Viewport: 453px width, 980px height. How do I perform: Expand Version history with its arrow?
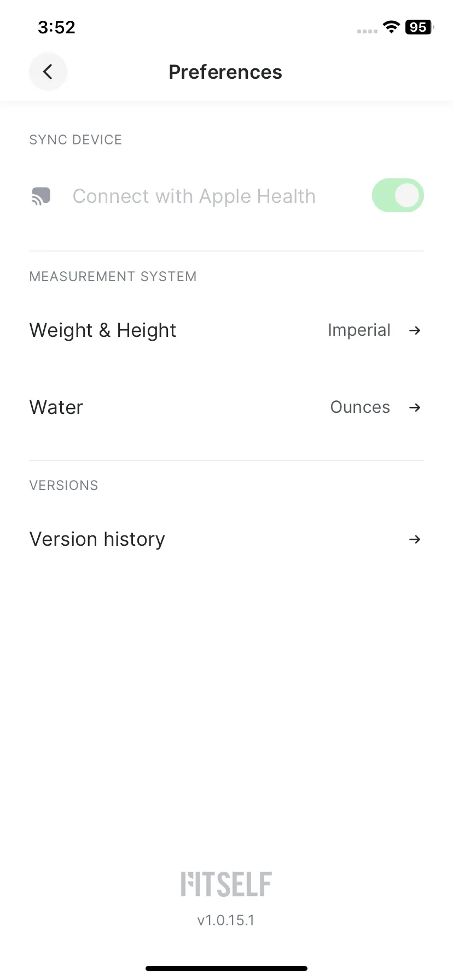pos(415,539)
